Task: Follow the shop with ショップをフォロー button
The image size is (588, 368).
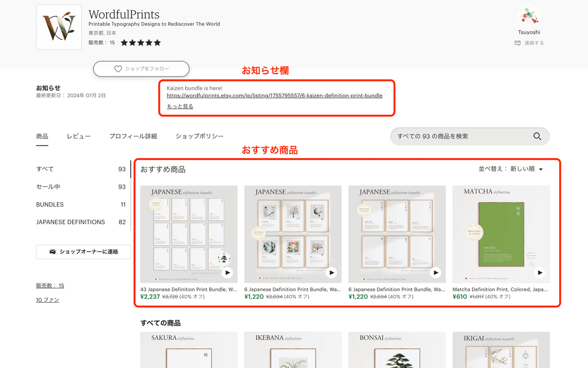Action: [x=141, y=69]
